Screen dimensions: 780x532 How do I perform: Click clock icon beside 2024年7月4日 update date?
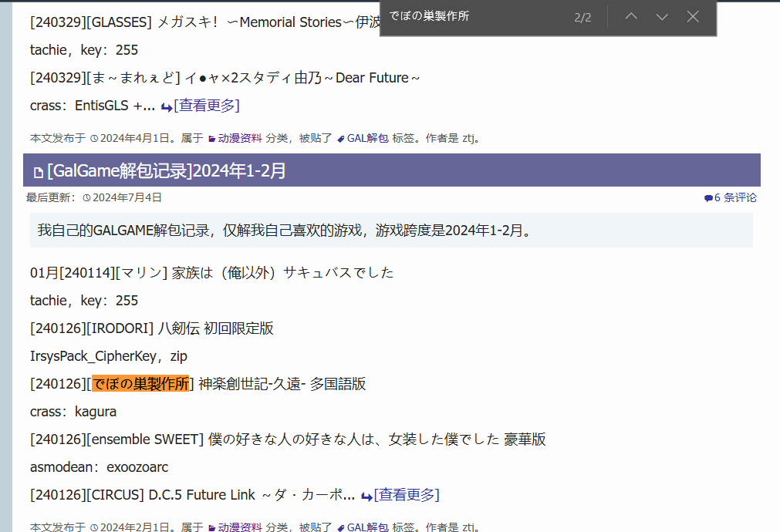coord(86,198)
